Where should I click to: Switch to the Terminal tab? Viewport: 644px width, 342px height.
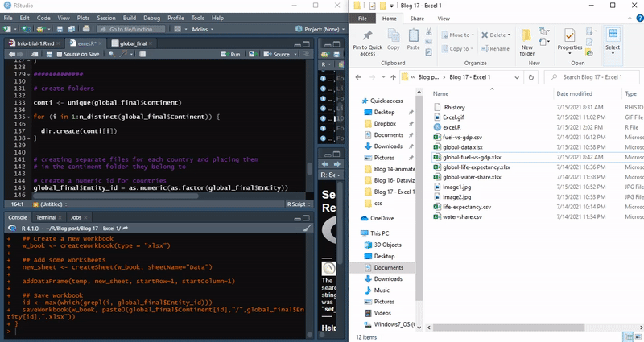(46, 217)
